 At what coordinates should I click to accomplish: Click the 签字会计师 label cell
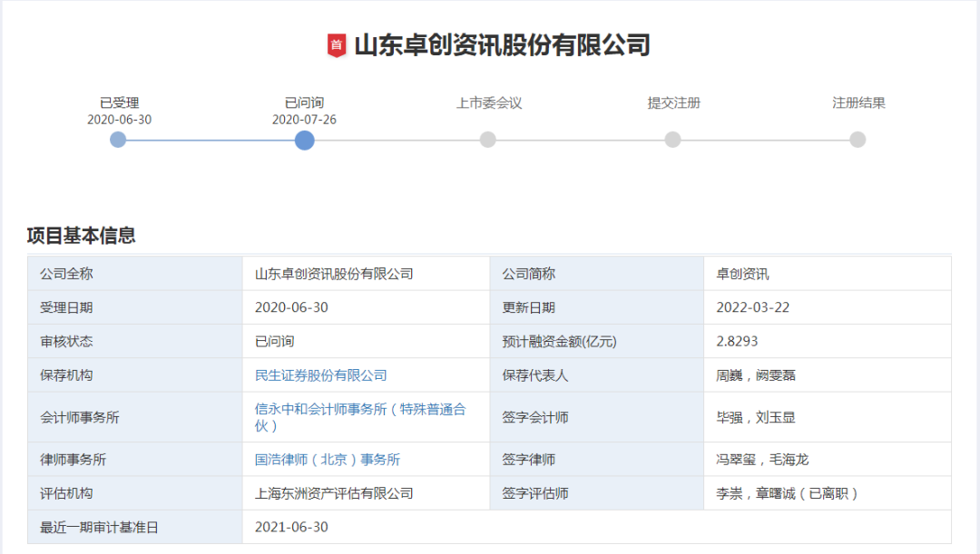[x=597, y=417]
